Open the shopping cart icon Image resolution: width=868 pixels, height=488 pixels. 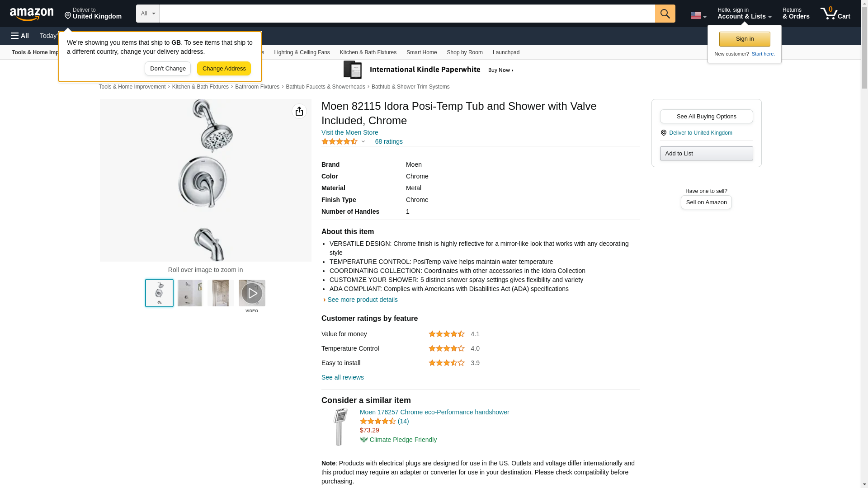[x=835, y=14]
